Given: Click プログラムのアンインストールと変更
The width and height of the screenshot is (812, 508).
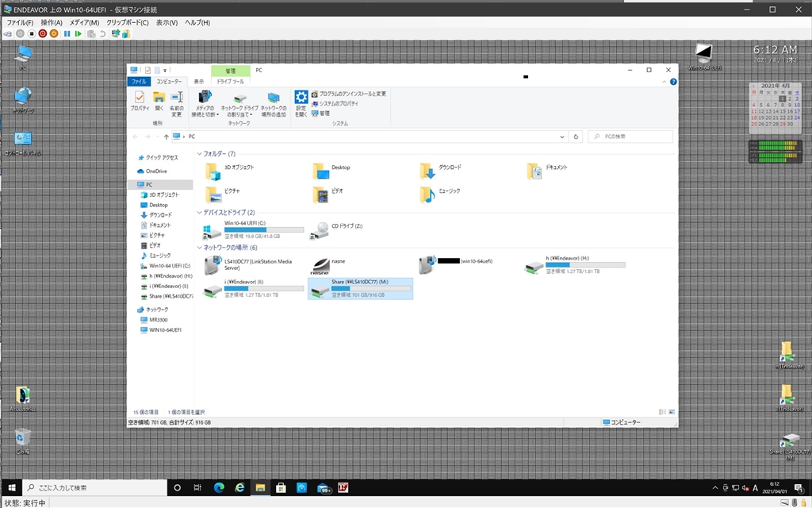Looking at the screenshot, I should tap(349, 94).
